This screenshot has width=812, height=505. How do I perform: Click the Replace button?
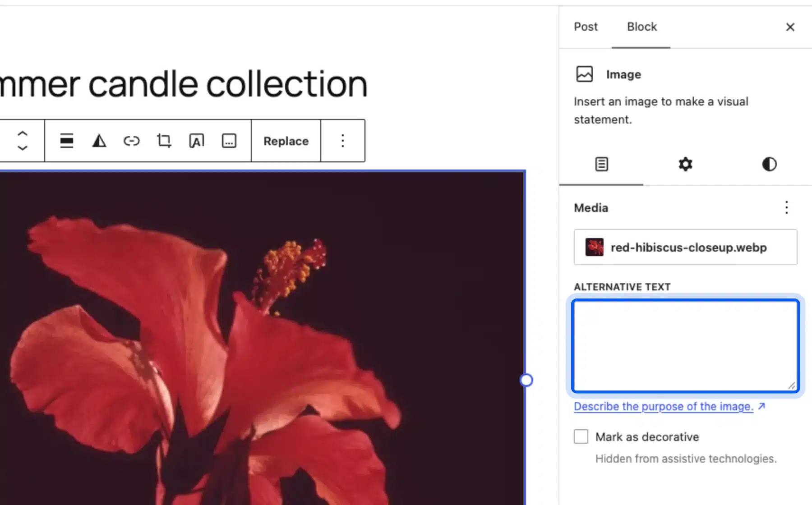[286, 141]
